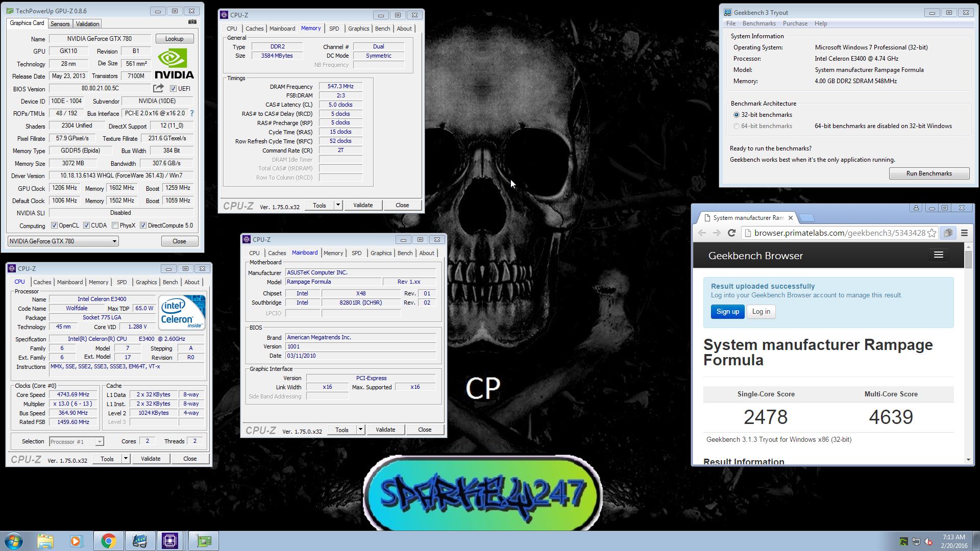
Task: Click the 4639 multi-core score
Action: click(891, 417)
